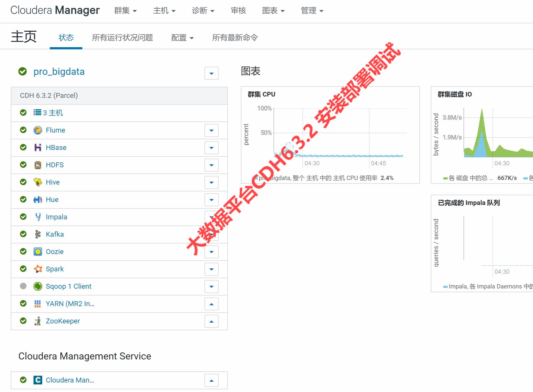
Task: Click the green health icon for HDFS
Action: (x=23, y=165)
